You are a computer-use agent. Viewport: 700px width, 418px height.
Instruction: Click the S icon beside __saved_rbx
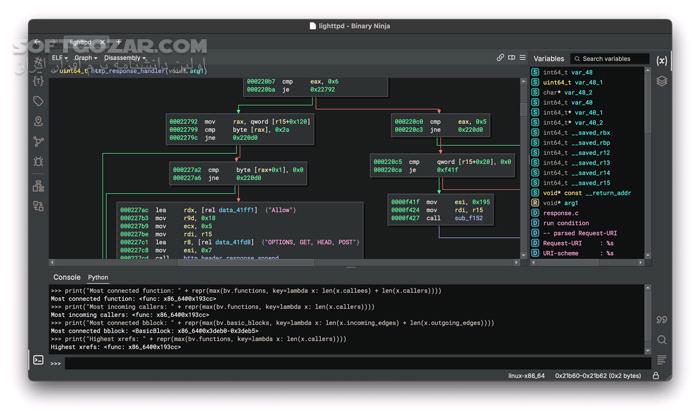535,132
